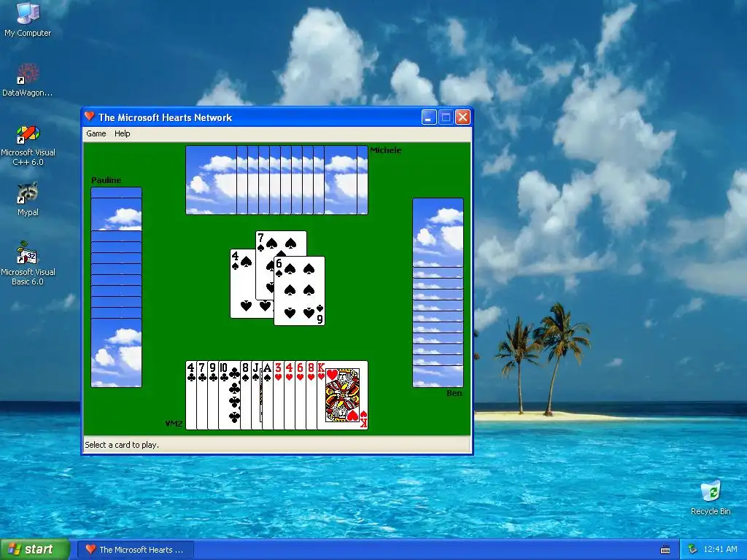The height and width of the screenshot is (560, 747).
Task: Play the Ace of spades
Action: pos(267,395)
